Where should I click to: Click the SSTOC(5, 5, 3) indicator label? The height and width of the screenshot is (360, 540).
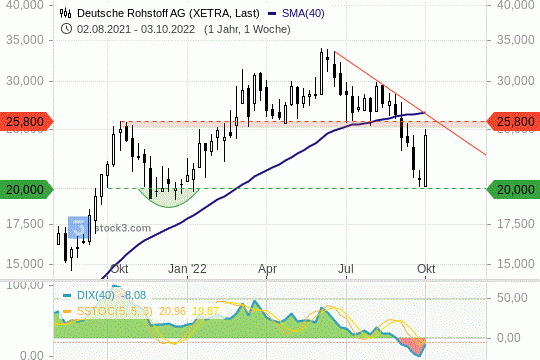[x=114, y=311]
